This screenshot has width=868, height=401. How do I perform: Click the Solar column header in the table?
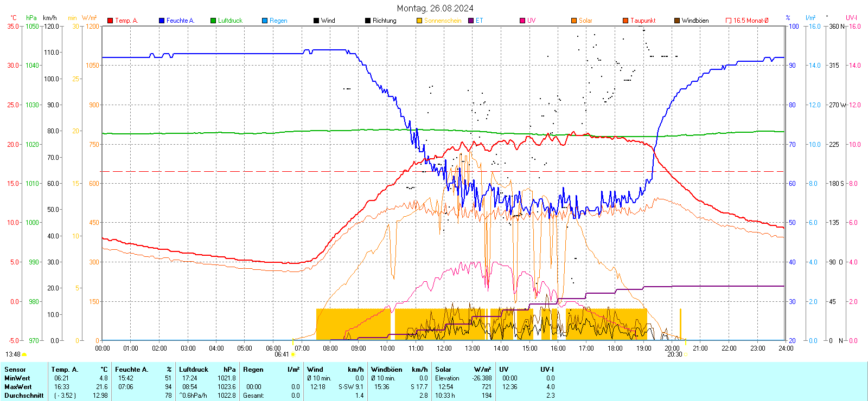pyautogui.click(x=443, y=370)
